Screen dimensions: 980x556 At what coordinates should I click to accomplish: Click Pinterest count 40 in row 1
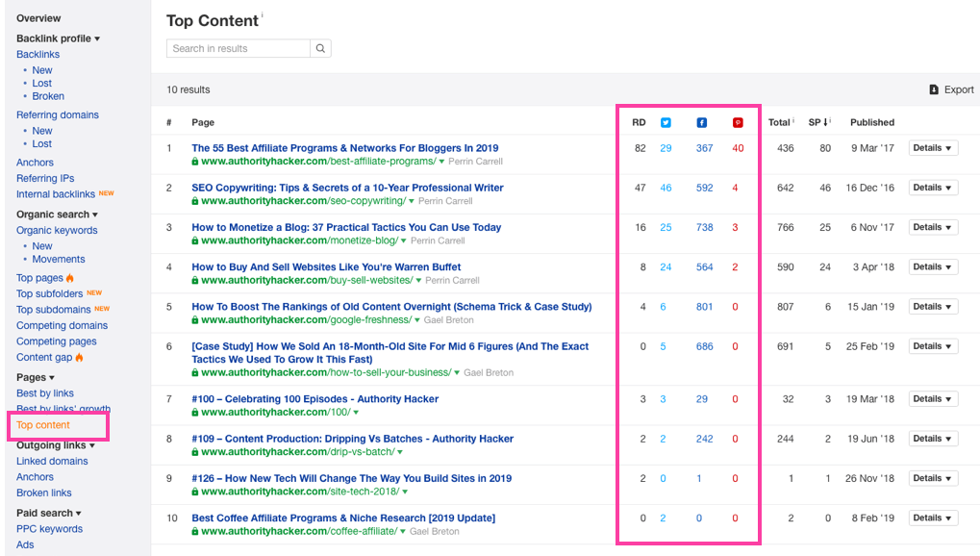pyautogui.click(x=738, y=148)
